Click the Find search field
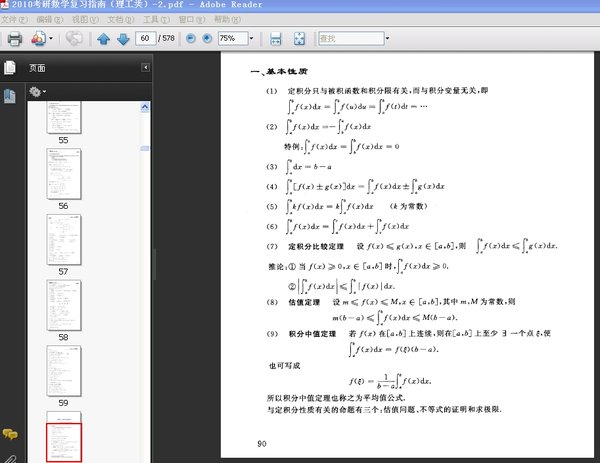Viewport: 600px width, 463px height. (x=351, y=38)
